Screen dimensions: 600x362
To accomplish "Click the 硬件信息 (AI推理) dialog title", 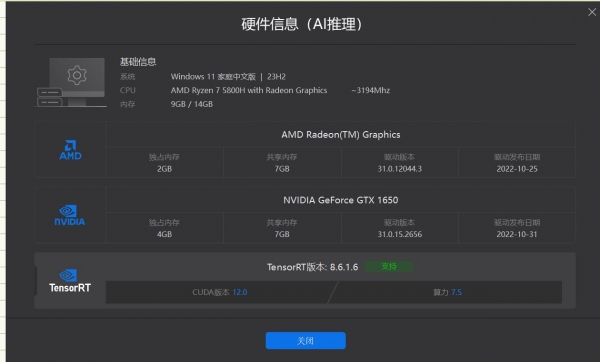I will tap(302, 24).
